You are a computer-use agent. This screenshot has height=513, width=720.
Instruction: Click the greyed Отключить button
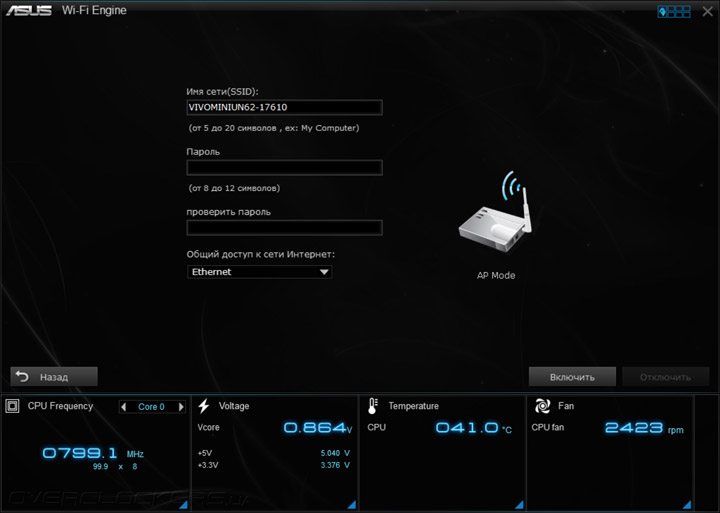point(665,377)
